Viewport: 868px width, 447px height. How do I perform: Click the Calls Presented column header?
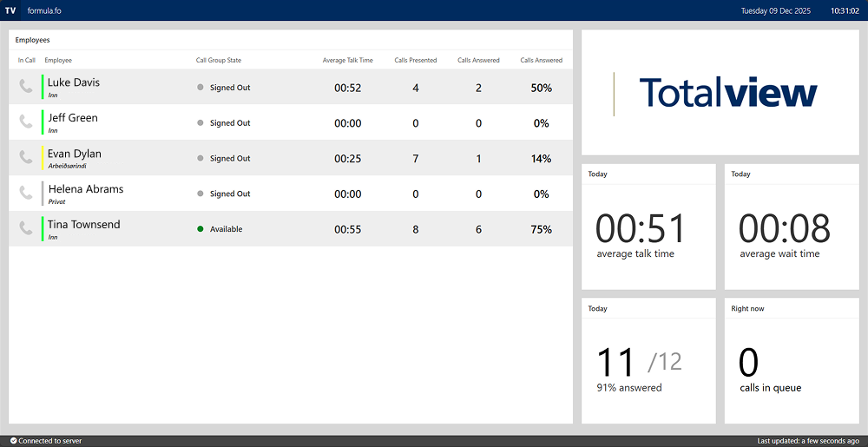pyautogui.click(x=416, y=60)
